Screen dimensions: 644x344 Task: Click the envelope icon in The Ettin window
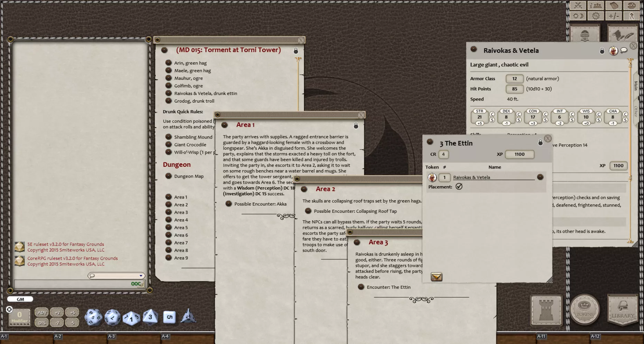coord(436,277)
